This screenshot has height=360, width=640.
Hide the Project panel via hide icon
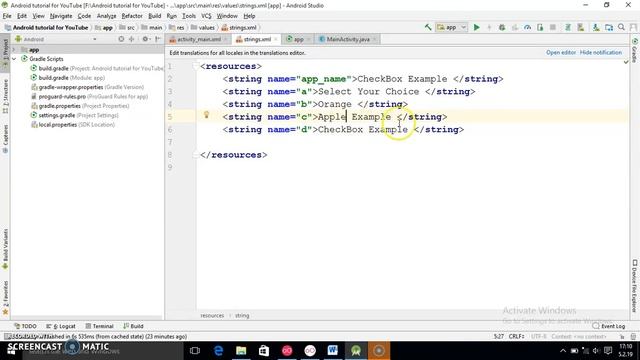(158, 39)
